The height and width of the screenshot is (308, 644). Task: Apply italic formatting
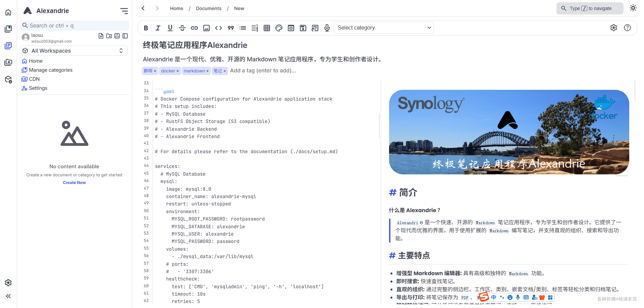[x=158, y=28]
